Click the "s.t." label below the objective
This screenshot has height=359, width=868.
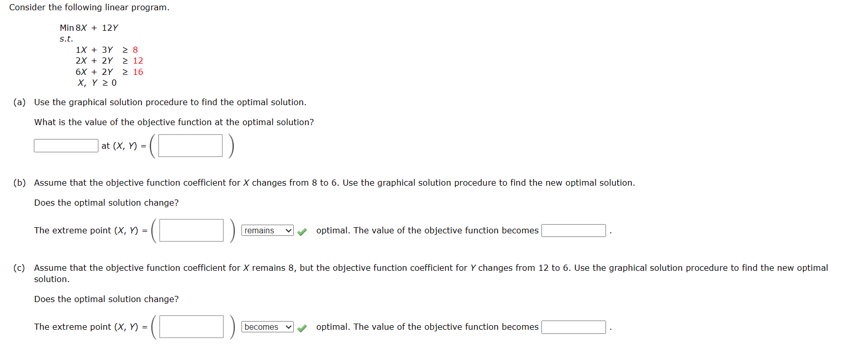point(65,38)
